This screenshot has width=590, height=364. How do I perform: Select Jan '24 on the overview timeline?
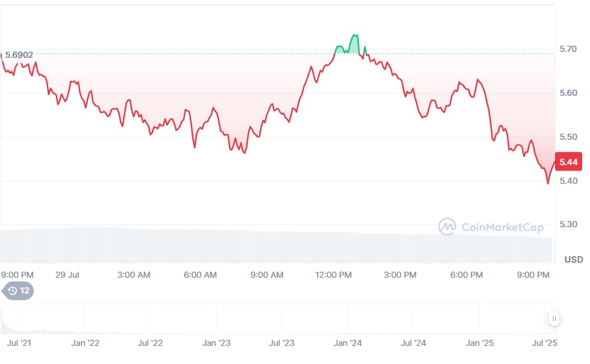click(348, 343)
